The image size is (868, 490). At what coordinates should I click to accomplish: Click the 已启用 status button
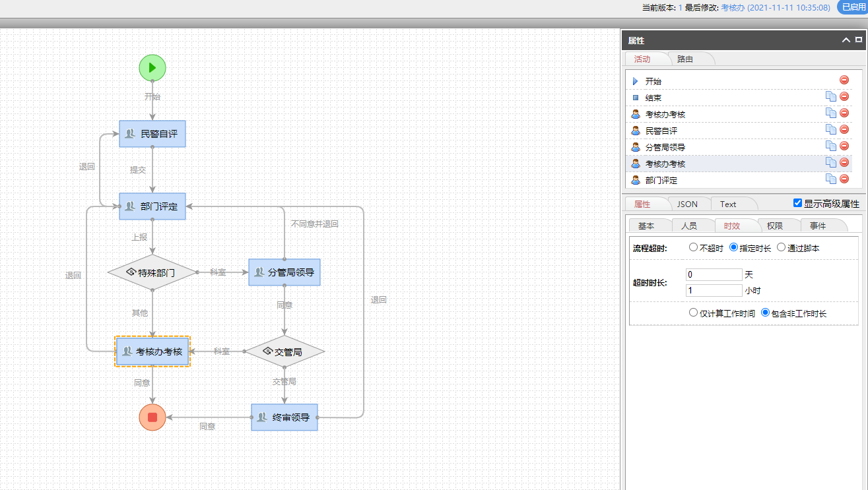[853, 8]
